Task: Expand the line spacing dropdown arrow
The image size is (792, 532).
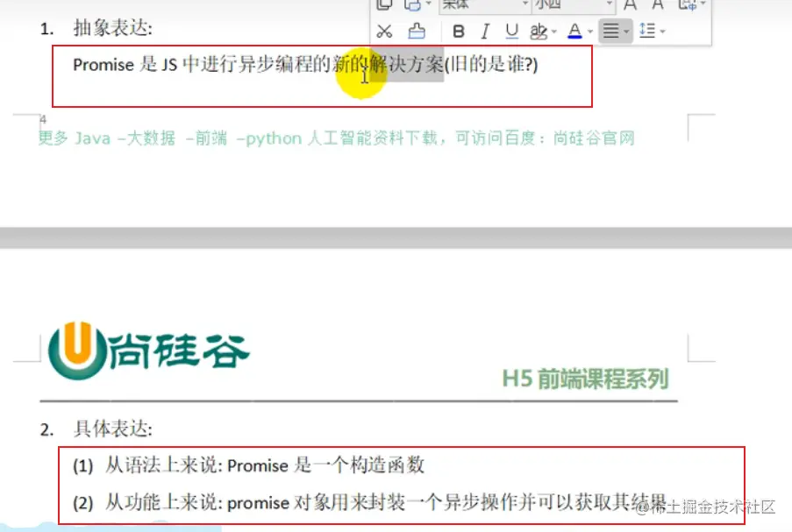Action: (663, 32)
